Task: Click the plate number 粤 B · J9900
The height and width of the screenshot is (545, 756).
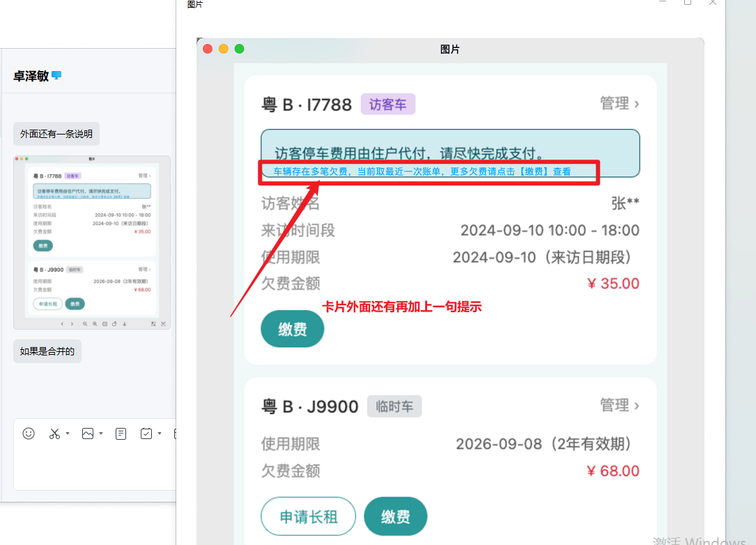Action: tap(310, 406)
